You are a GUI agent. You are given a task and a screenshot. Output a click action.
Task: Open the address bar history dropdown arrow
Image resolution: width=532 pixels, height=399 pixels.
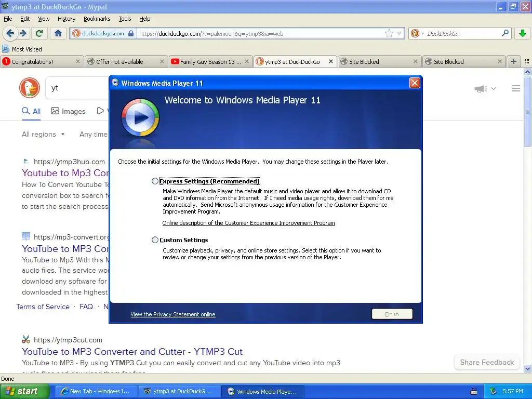point(400,33)
